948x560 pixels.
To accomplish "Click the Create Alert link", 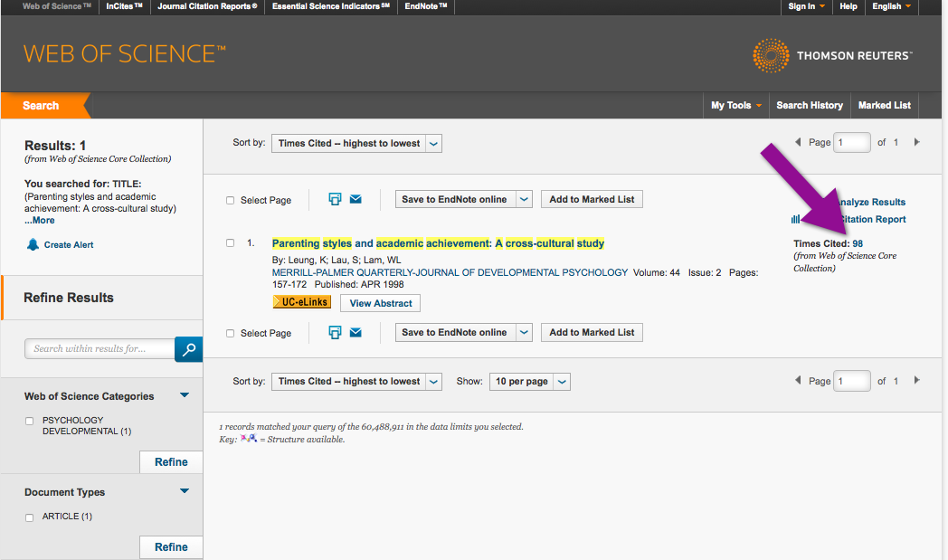I will pyautogui.click(x=69, y=245).
